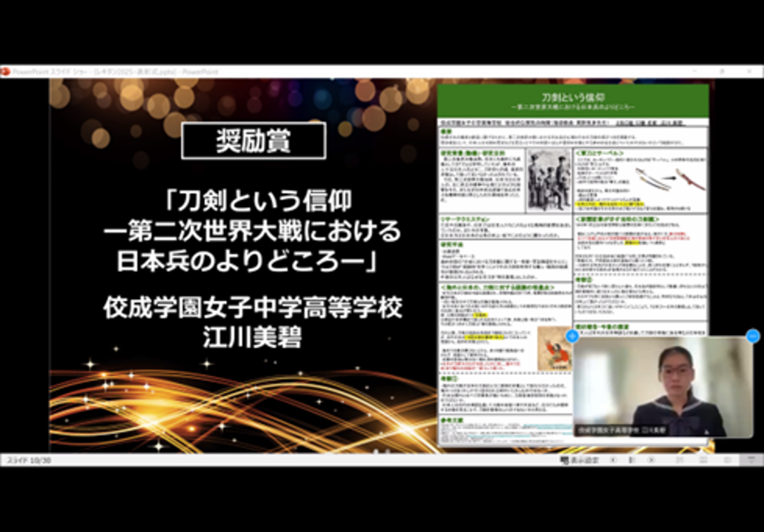764x532 pixels.
Task: Open the blue ellipsis menu on the video overlay
Action: tap(753, 335)
